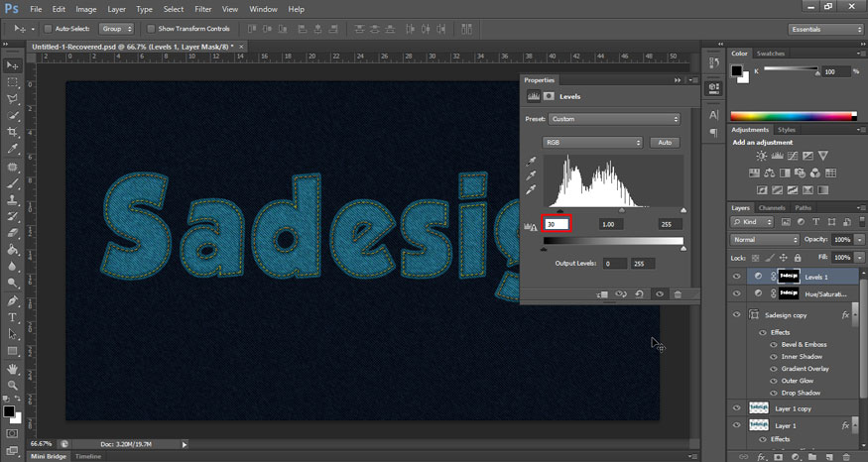Select the Paint Bucket tool
Screen dimensions: 868x462
[x=12, y=250]
